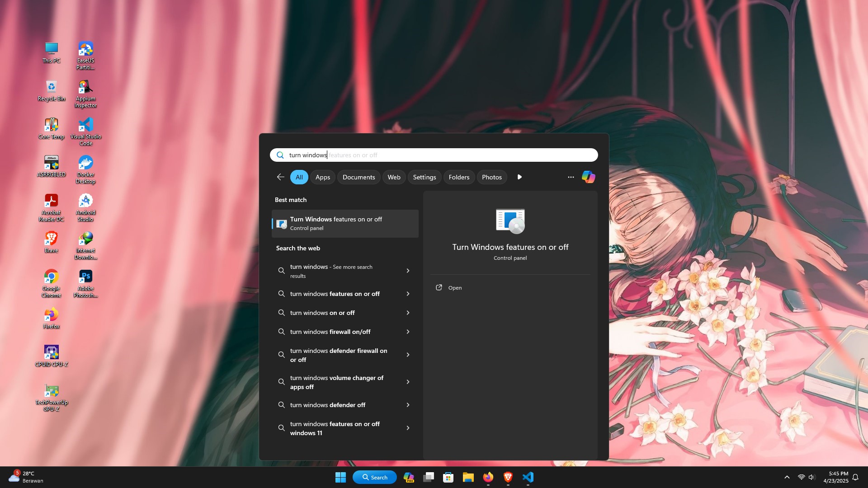The width and height of the screenshot is (868, 488).
Task: Expand 'turn windows on or off' suggestion arrow
Action: pos(408,313)
